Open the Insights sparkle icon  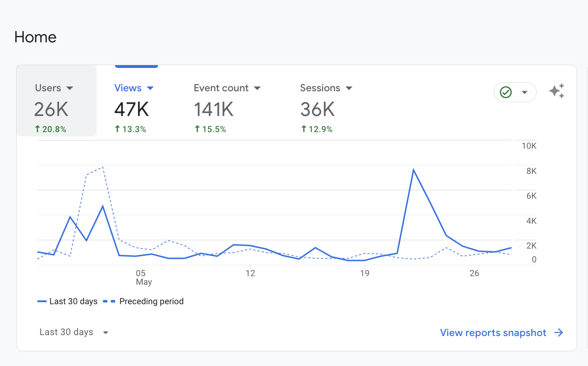557,91
